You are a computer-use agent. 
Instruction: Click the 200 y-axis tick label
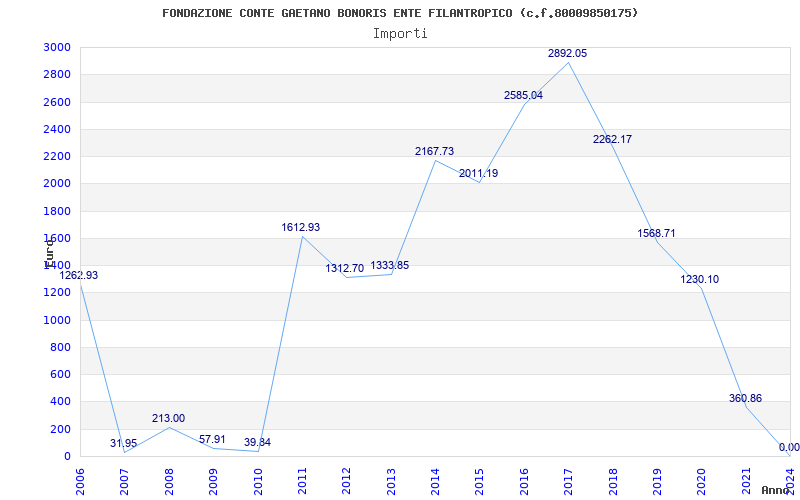(x=60, y=429)
